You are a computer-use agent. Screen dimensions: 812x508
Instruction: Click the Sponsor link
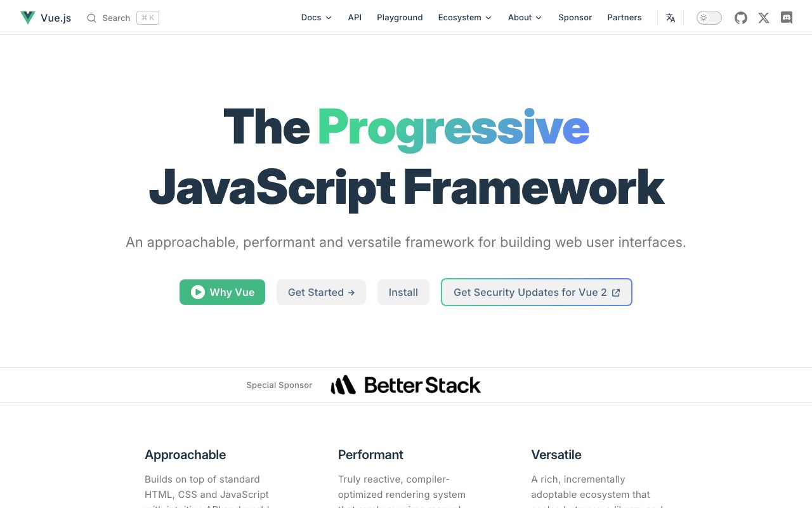[575, 17]
